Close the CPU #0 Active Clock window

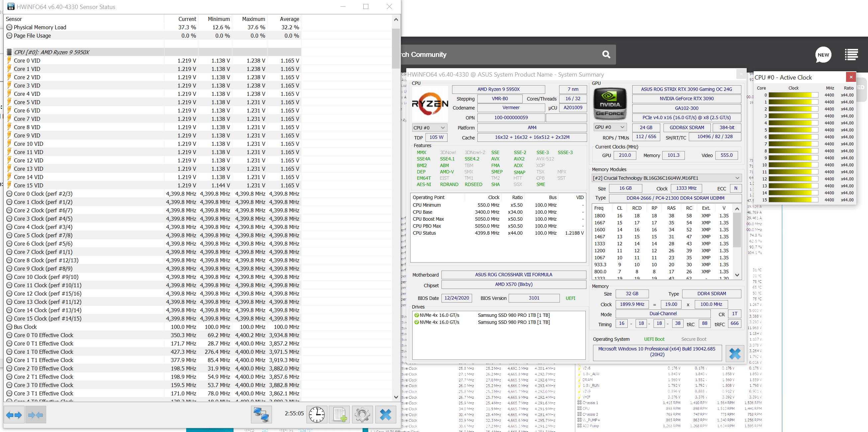[x=851, y=77]
